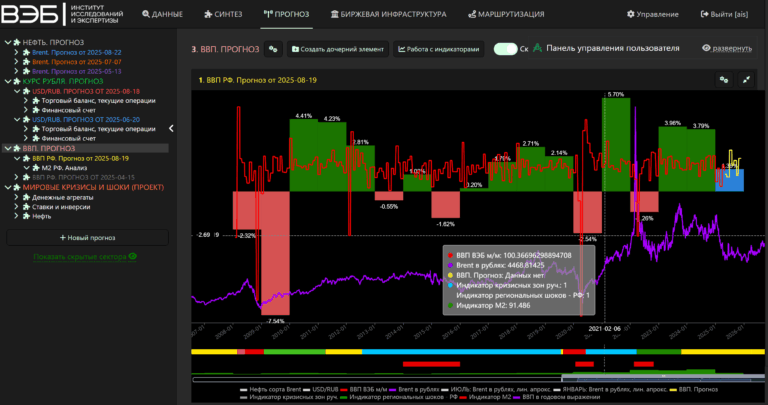
Task: Collapse КУРС РУБЛЯ. ПРОГНОЗ chevron
Action: pyautogui.click(x=8, y=81)
